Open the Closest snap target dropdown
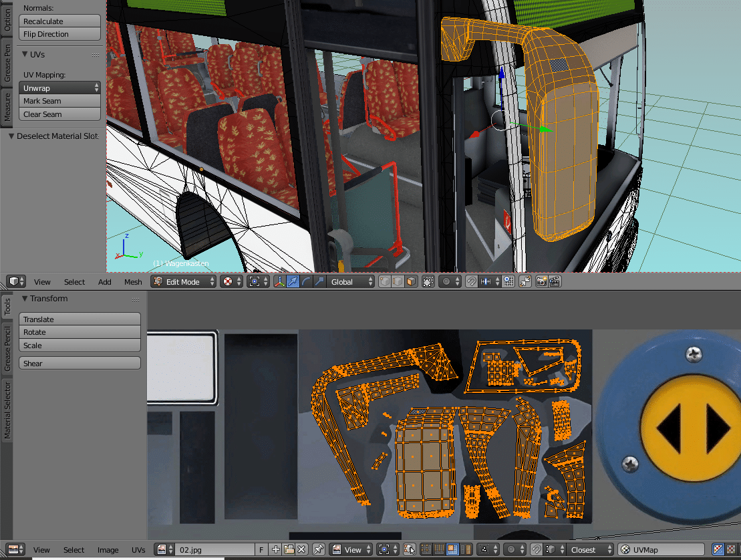The width and height of the screenshot is (741, 560). 588,550
